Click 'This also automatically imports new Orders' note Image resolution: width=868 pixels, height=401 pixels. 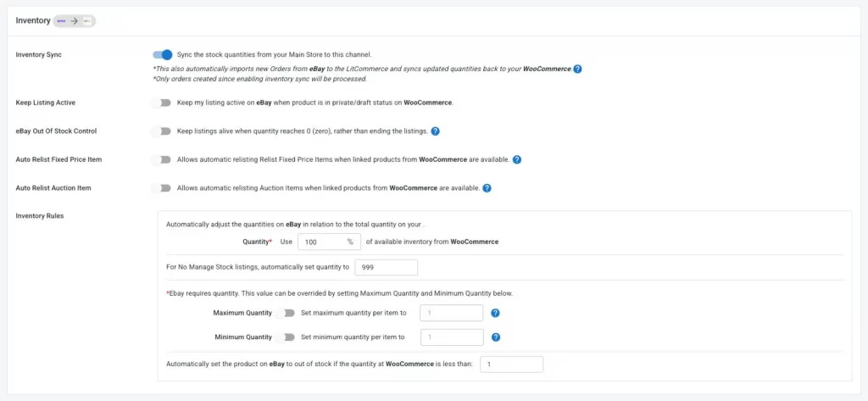click(x=362, y=70)
